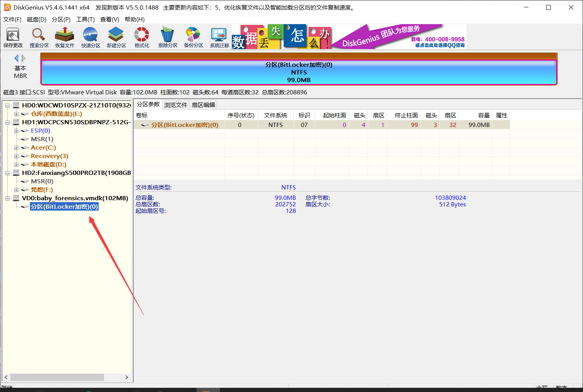This screenshot has width=583, height=392.
Task: Click the Delete Partition (删除分区) icon
Action: 168,38
